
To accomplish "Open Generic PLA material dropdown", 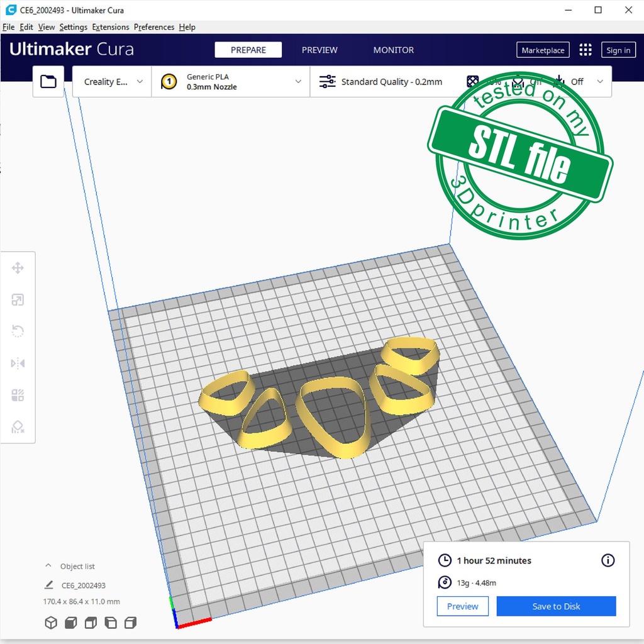I will [231, 82].
